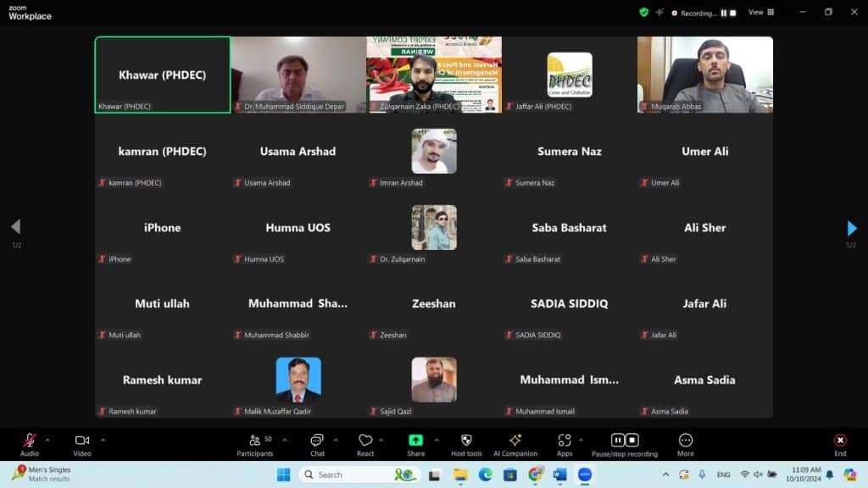Screen dimensions: 868x488
Task: Expand video options chevron beside Video
Action: (103, 440)
